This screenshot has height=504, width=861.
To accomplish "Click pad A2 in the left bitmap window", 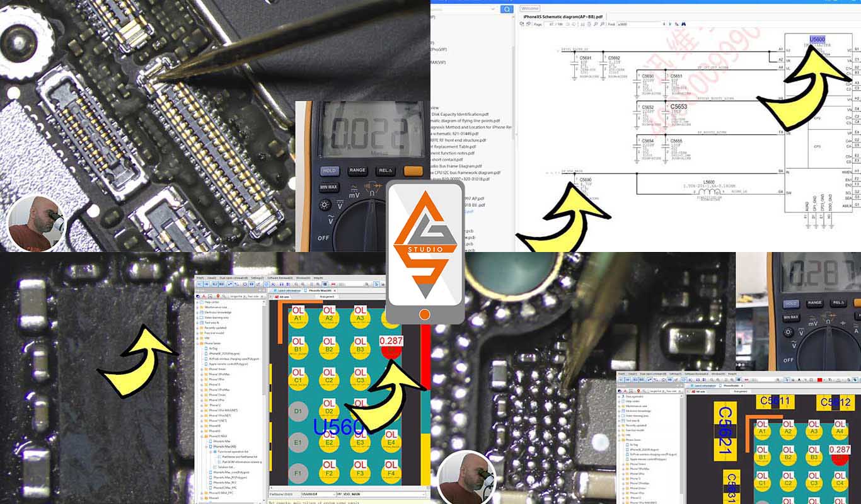I will (330, 318).
